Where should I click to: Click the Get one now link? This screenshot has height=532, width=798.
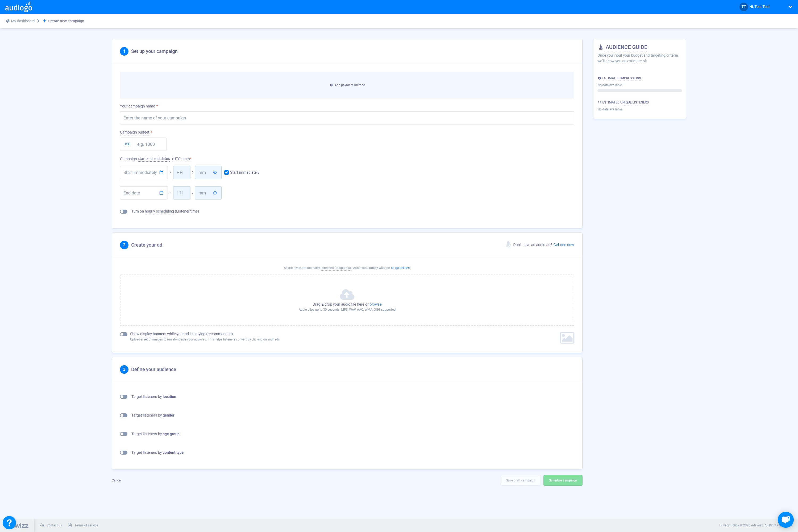coord(563,245)
